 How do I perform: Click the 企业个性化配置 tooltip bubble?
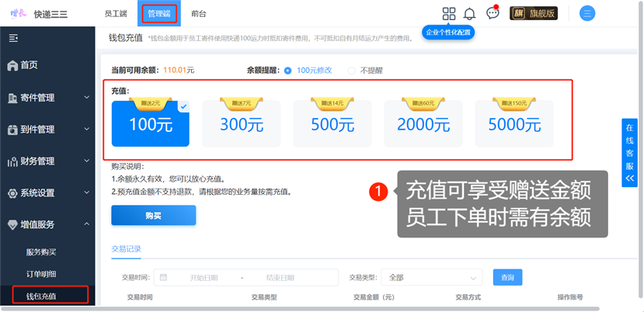point(448,33)
